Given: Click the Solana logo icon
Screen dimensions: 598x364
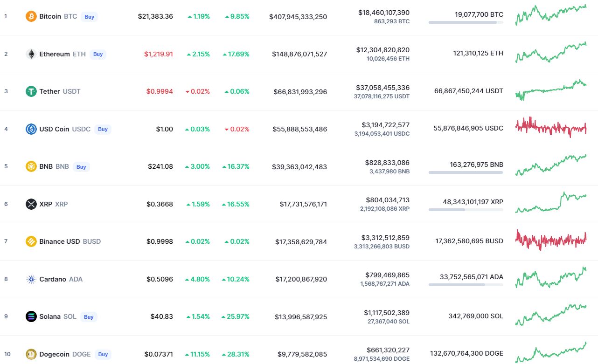Looking at the screenshot, I should [x=31, y=316].
